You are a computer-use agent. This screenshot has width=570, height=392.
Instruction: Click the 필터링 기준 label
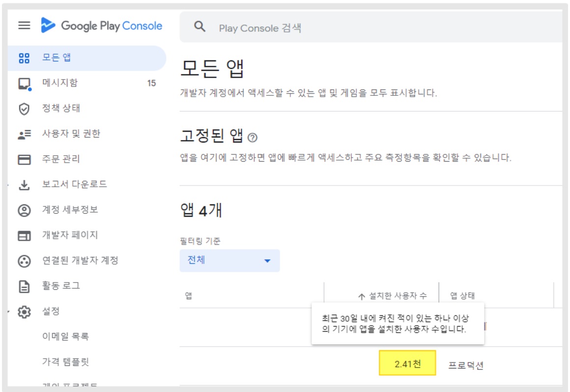200,241
